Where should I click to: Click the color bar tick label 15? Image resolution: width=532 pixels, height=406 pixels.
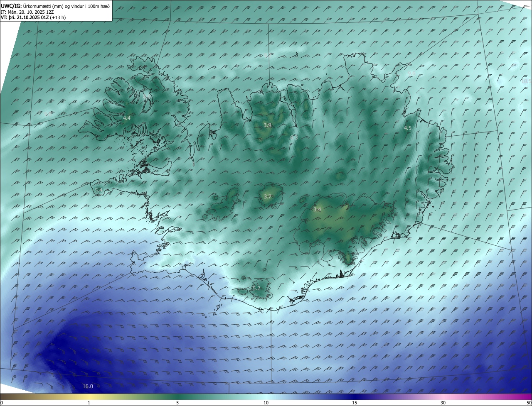pyautogui.click(x=355, y=403)
